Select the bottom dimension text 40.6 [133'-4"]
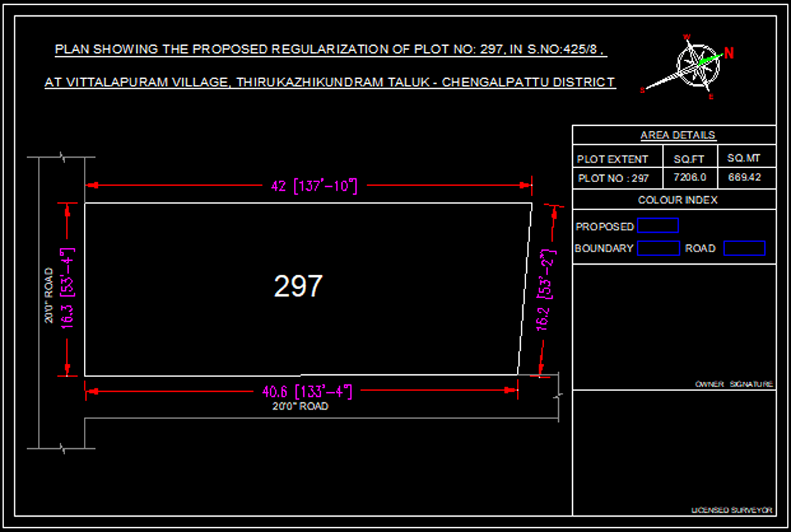The width and height of the screenshot is (791, 532). [x=308, y=392]
